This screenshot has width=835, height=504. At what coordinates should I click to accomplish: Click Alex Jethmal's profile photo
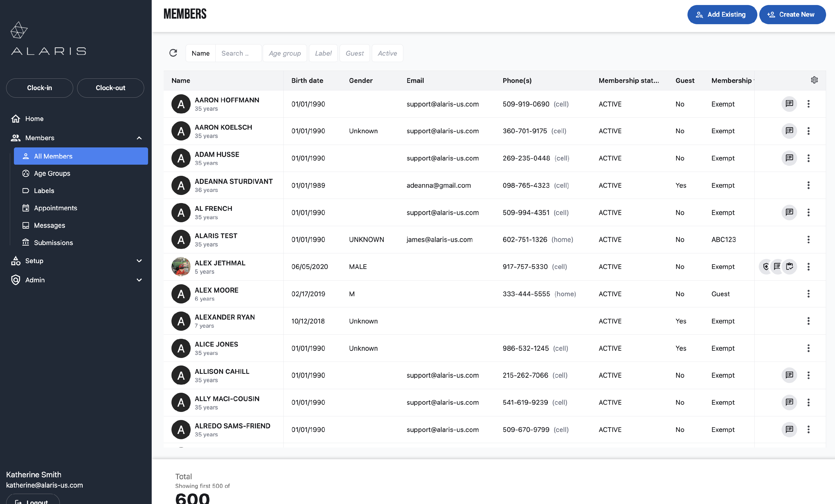181,266
